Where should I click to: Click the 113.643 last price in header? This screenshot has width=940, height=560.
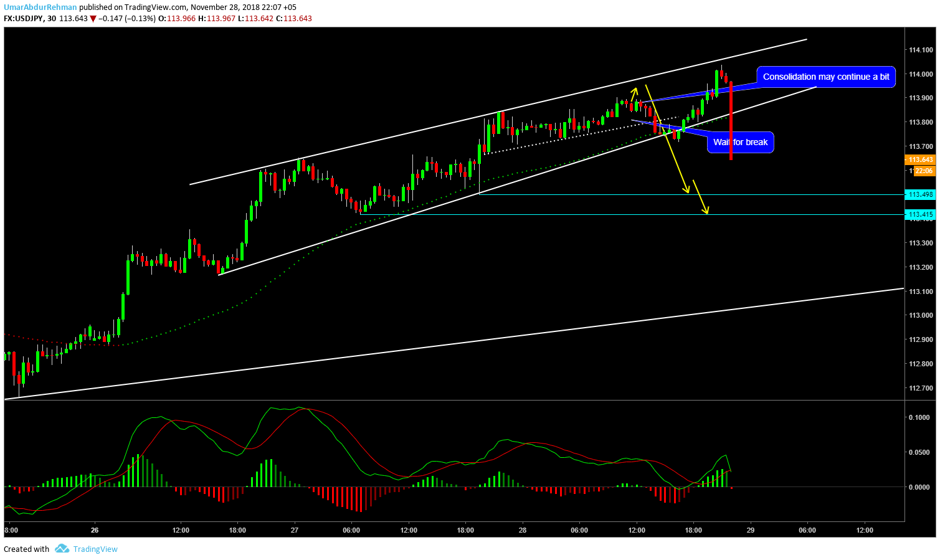point(74,19)
